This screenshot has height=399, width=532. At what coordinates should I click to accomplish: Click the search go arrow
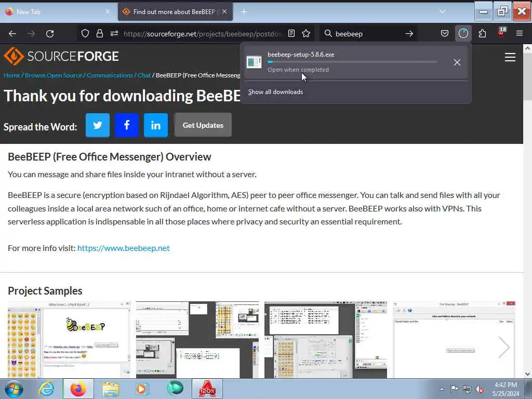tap(409, 34)
